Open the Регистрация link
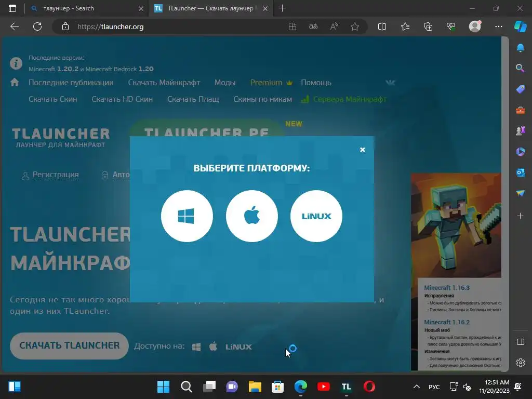 click(56, 175)
